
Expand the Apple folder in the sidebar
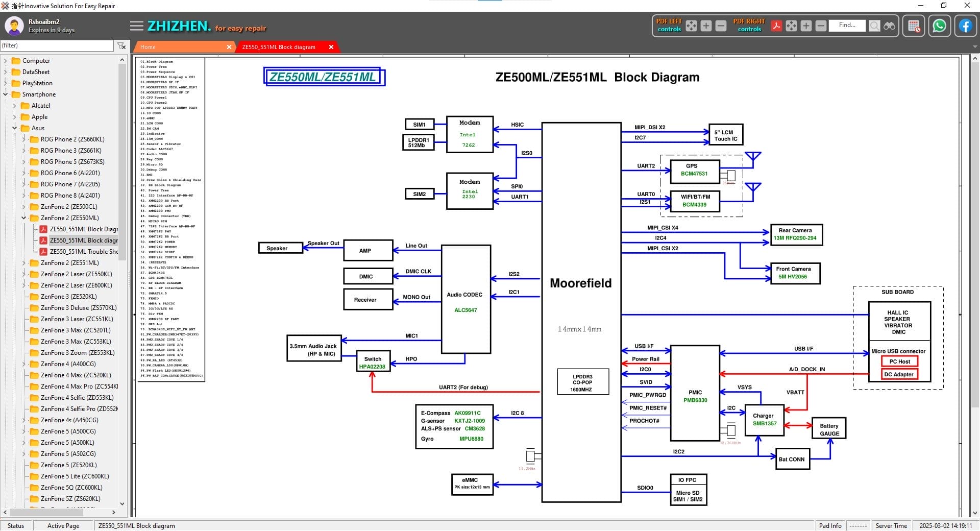pos(15,116)
